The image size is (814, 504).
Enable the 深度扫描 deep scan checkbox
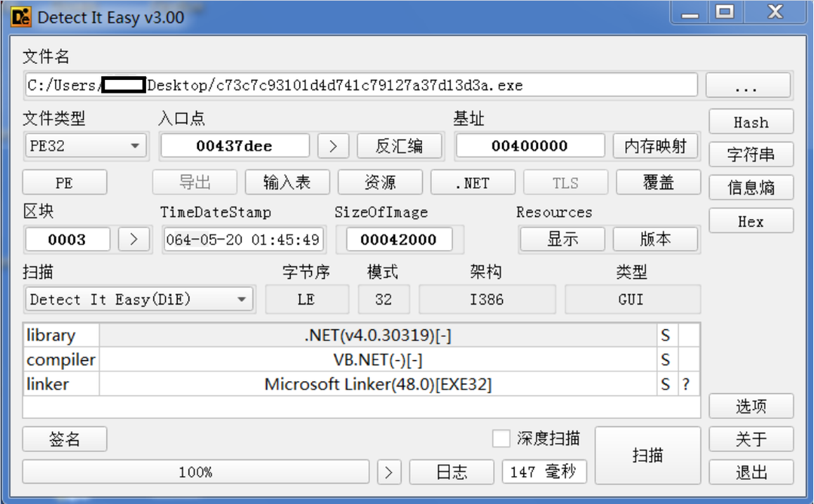tap(501, 438)
